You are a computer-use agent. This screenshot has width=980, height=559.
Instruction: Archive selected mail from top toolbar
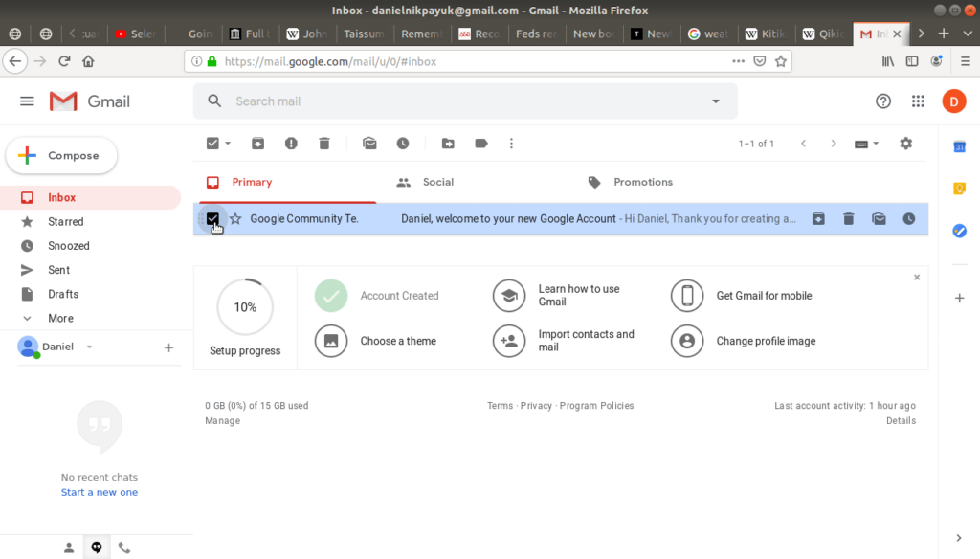point(257,144)
